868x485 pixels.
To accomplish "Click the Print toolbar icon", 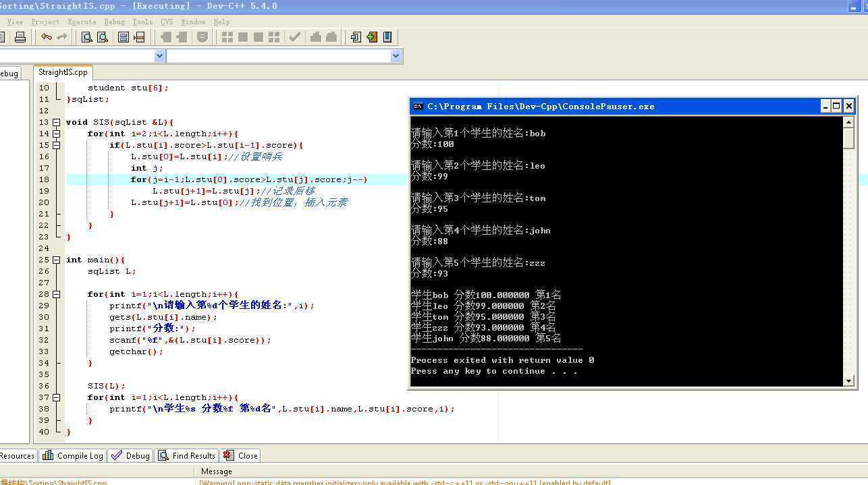I will 20,37.
